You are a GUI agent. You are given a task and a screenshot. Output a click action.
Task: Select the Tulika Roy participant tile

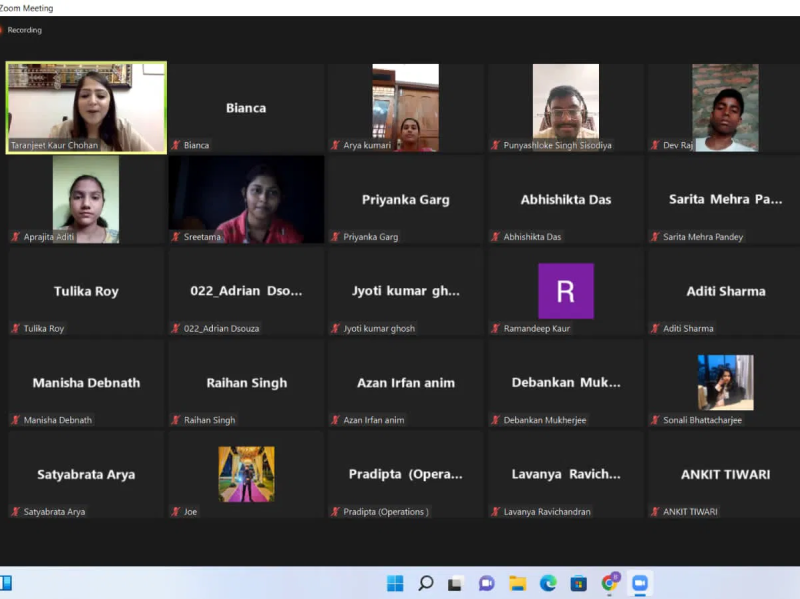coord(86,291)
